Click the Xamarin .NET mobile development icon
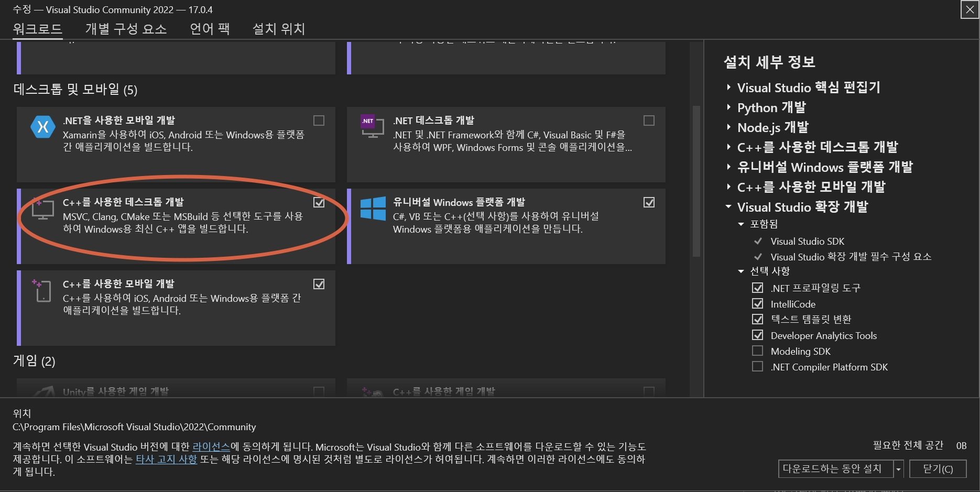The image size is (980, 492). (x=43, y=127)
